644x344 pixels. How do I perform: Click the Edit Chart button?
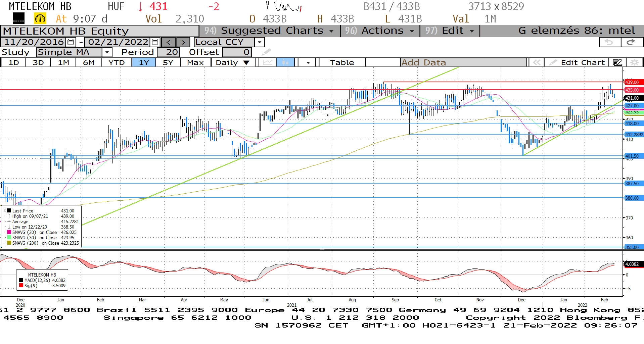click(577, 62)
